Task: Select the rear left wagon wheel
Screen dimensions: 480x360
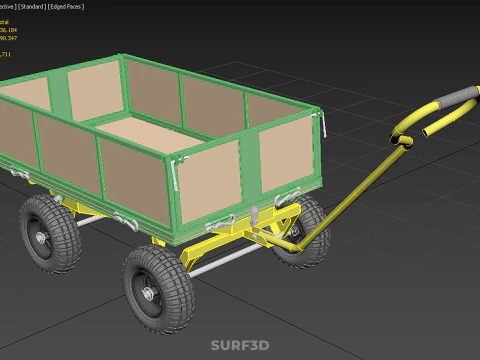Action: click(x=50, y=234)
